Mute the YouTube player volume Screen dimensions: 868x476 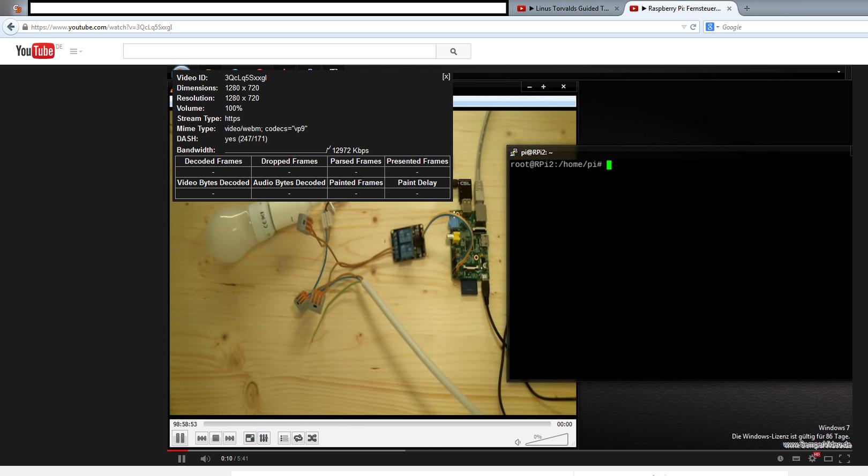click(205, 459)
